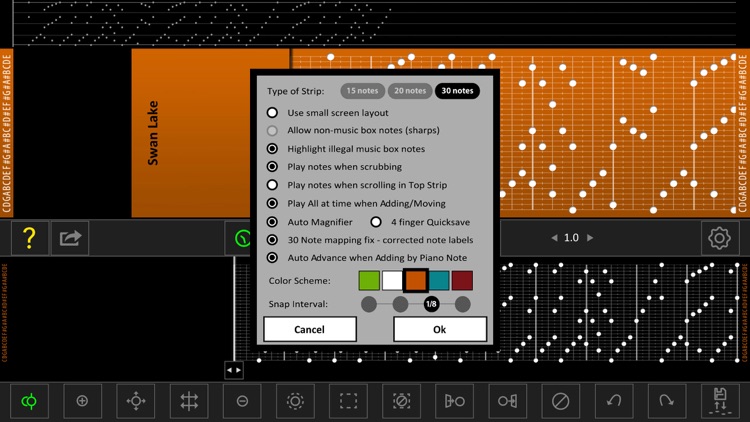750x422 pixels.
Task: Decrease the 1.0 value with left arrow
Action: tap(554, 238)
